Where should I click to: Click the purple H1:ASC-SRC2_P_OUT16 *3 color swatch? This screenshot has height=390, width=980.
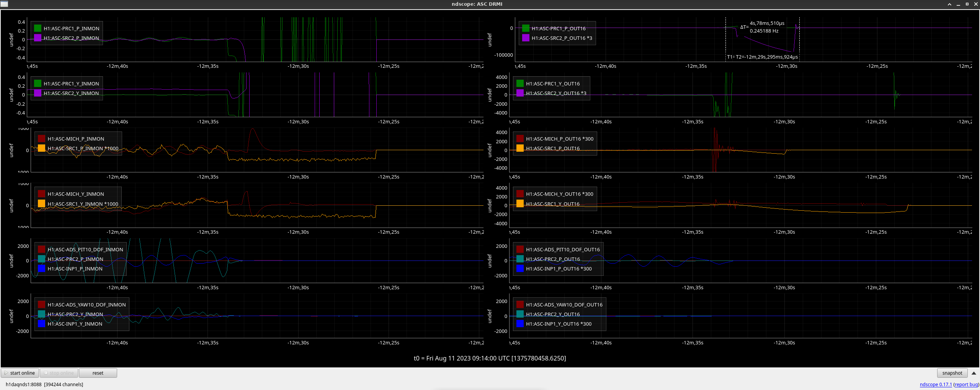pos(526,38)
